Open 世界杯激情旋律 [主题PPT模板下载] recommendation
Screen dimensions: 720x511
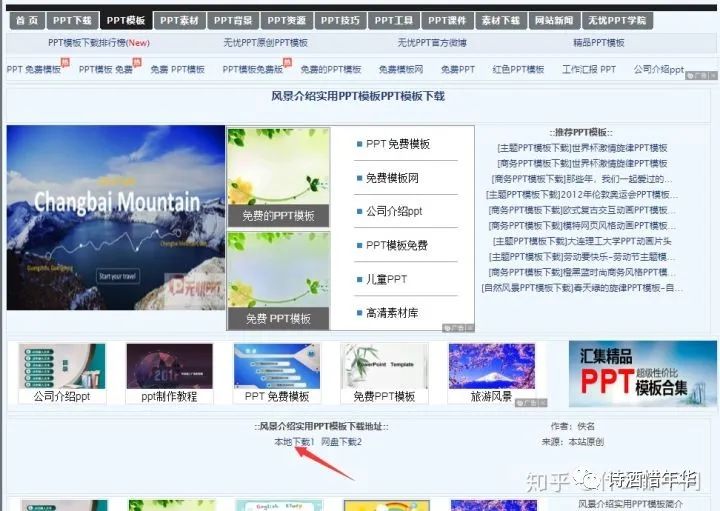(x=582, y=148)
